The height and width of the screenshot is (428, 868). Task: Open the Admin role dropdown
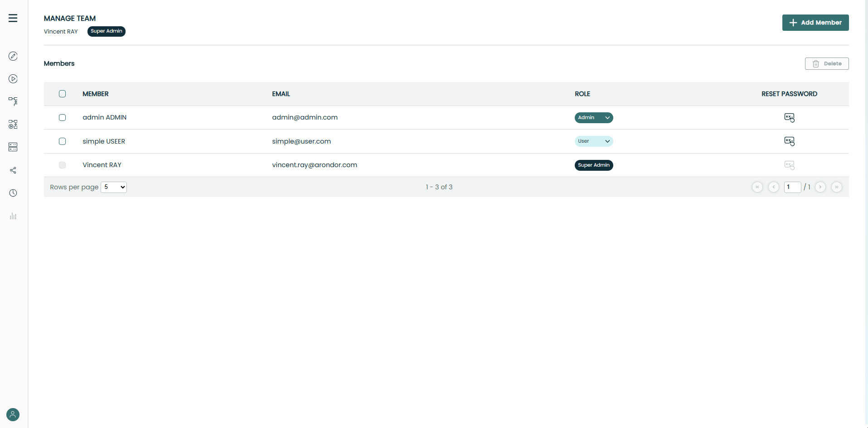point(594,118)
